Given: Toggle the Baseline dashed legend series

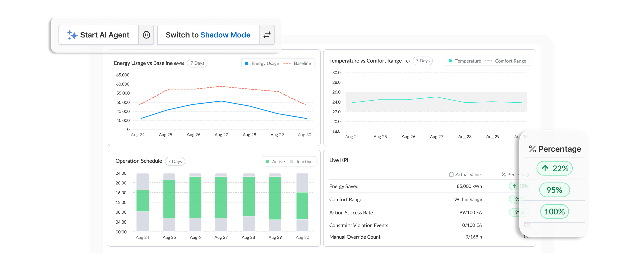Looking at the screenshot, I should coord(297,63).
